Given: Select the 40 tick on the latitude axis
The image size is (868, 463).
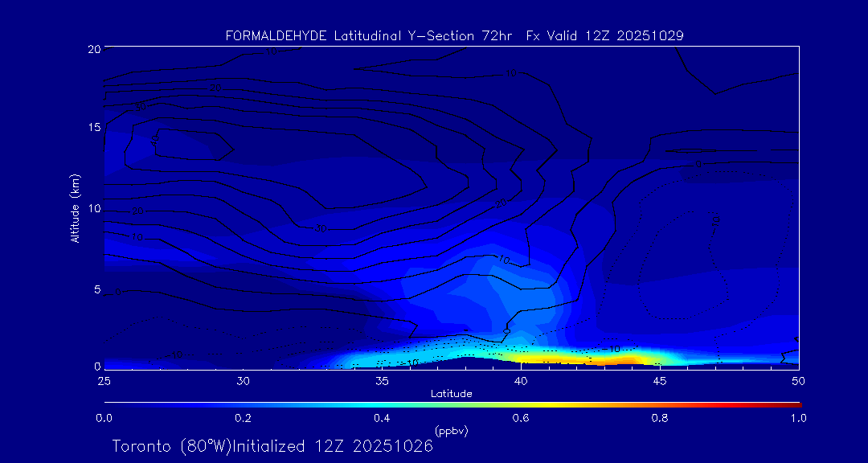Looking at the screenshot, I should point(521,380).
